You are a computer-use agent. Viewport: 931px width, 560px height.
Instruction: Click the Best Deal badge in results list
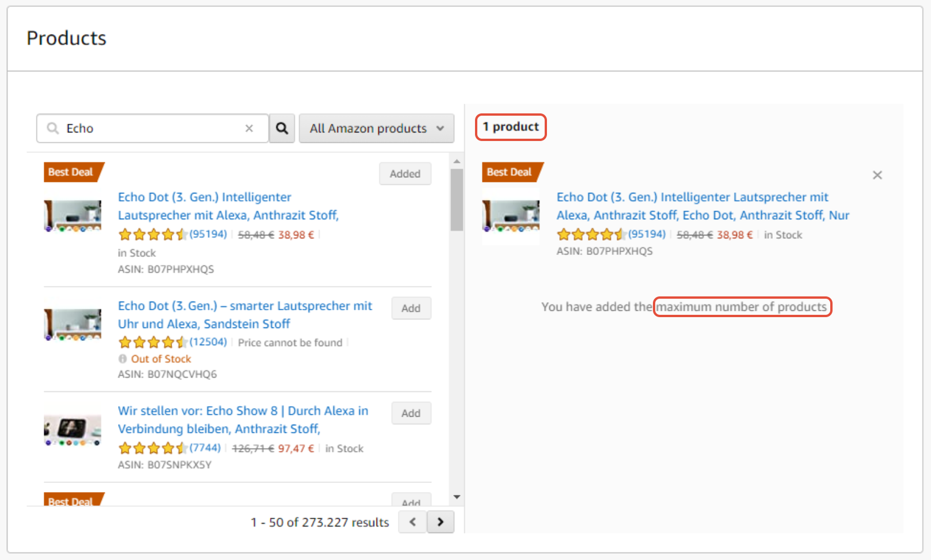pos(74,172)
